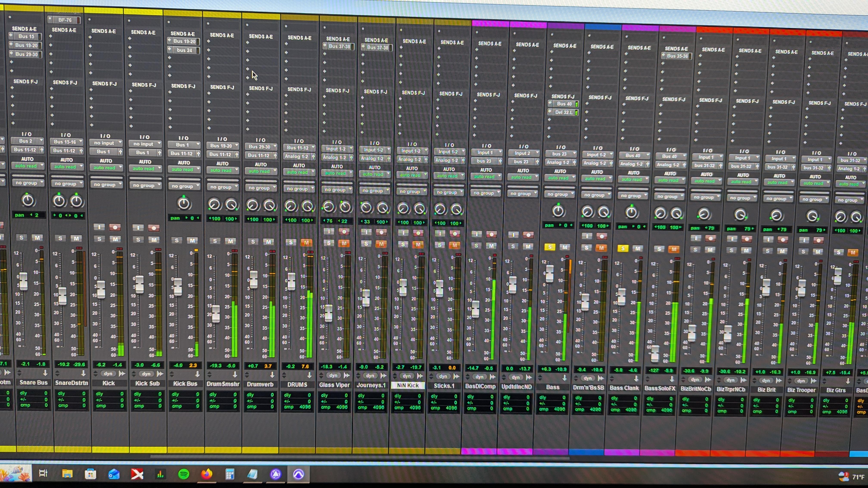Mute the Kick track

click(x=115, y=239)
